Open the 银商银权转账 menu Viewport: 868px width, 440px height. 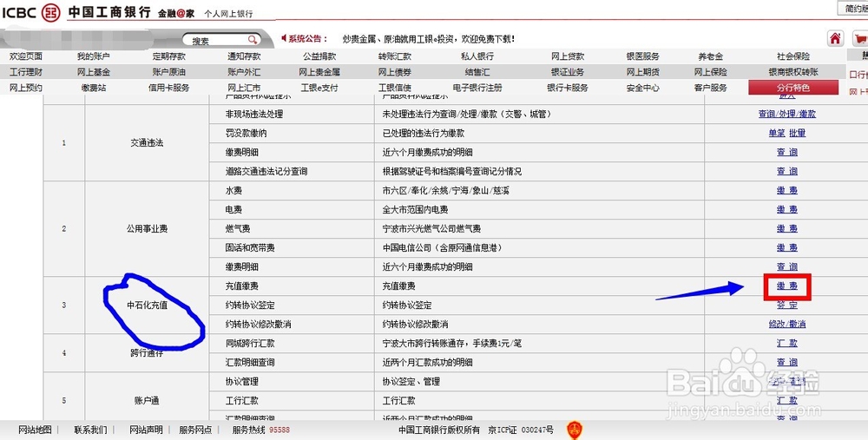coord(793,72)
